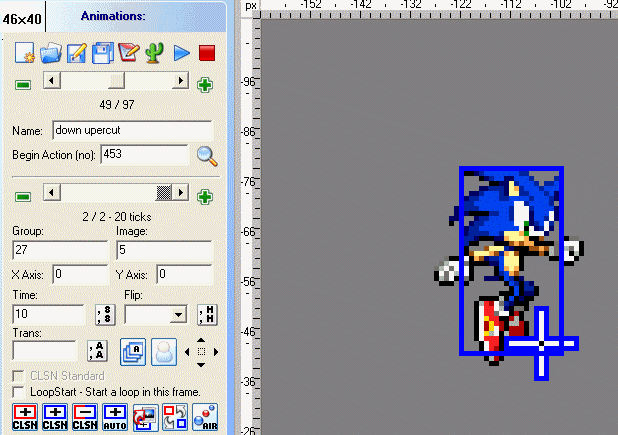
Task: Click the S button beside Time
Action: point(105,314)
